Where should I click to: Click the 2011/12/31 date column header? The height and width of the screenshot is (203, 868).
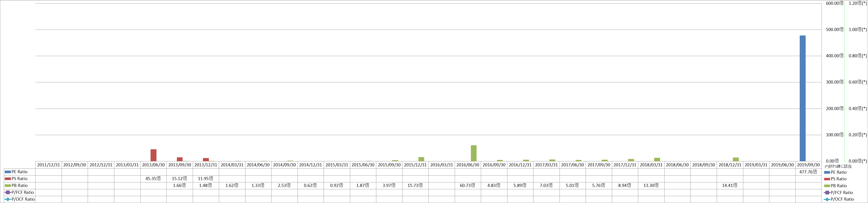(x=49, y=165)
